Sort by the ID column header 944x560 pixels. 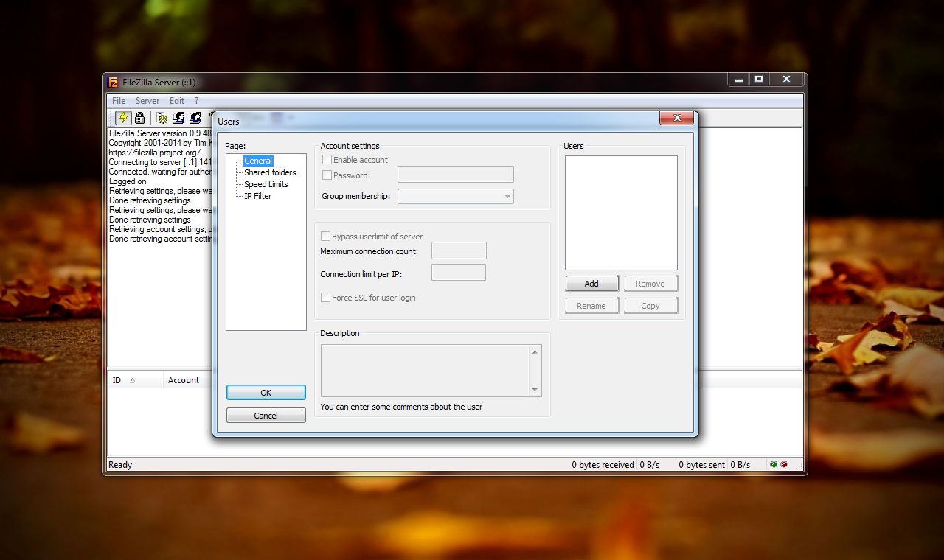tap(136, 380)
